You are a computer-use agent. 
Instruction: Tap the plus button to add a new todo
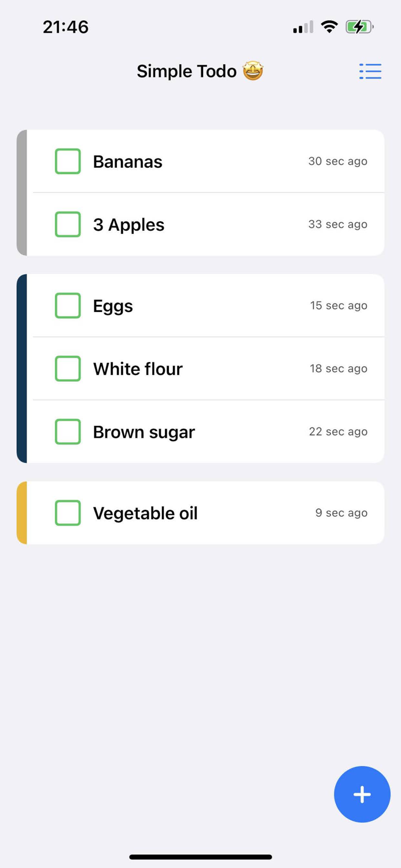(362, 794)
